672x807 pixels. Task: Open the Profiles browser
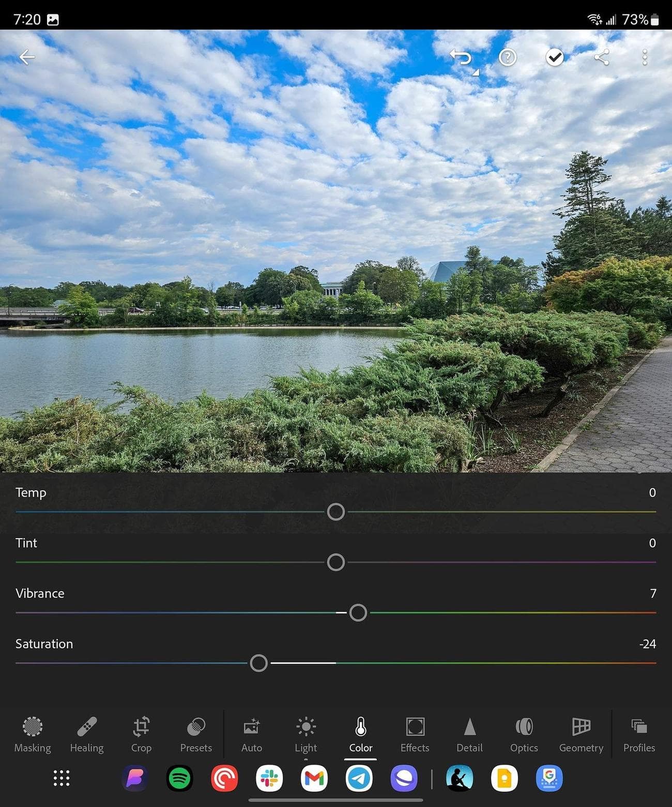point(639,734)
